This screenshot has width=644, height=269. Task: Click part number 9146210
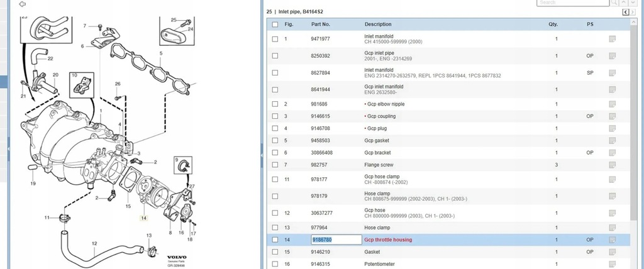[320, 252]
